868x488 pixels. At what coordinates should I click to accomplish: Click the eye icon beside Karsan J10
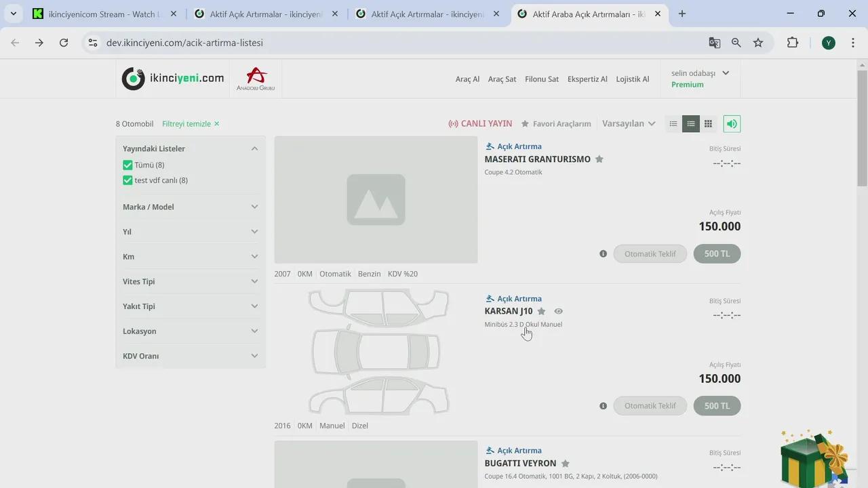click(558, 311)
